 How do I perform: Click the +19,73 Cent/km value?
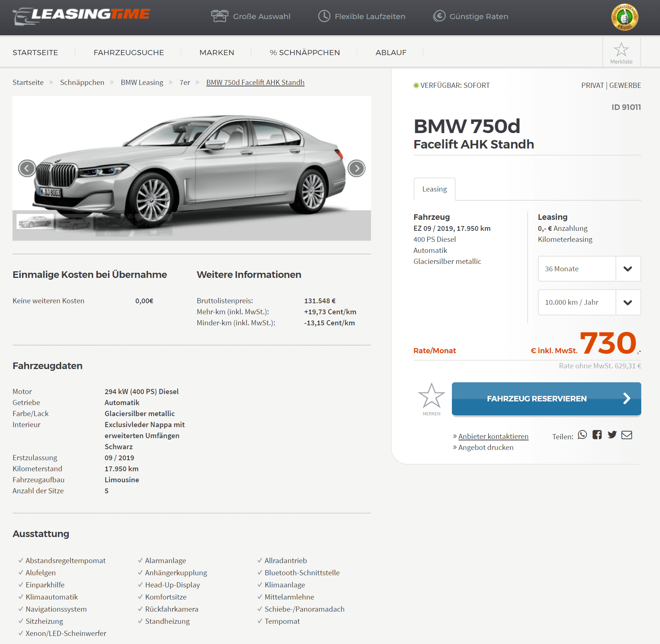coord(330,312)
